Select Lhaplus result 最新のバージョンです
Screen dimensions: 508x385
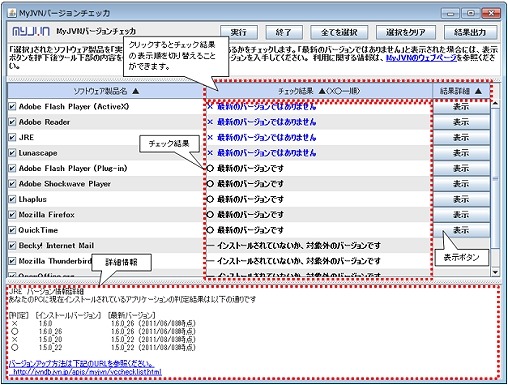coord(250,199)
